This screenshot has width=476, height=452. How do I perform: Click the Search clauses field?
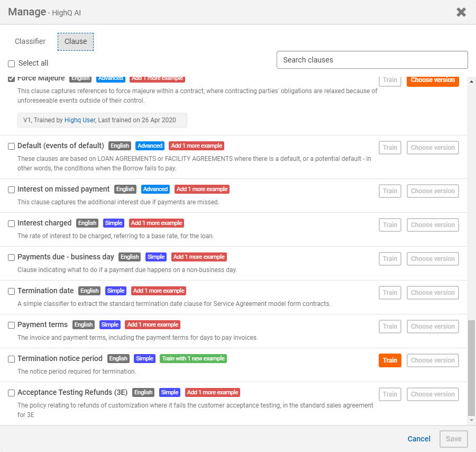(372, 60)
